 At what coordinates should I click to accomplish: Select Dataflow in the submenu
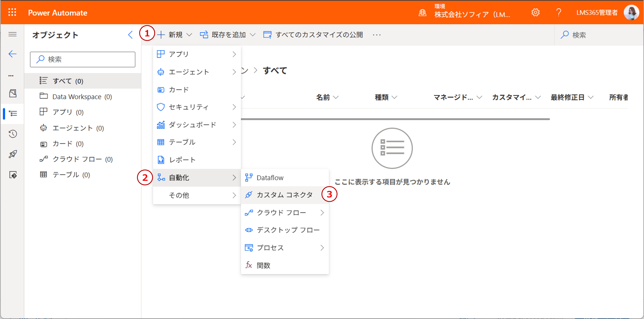pos(285,178)
